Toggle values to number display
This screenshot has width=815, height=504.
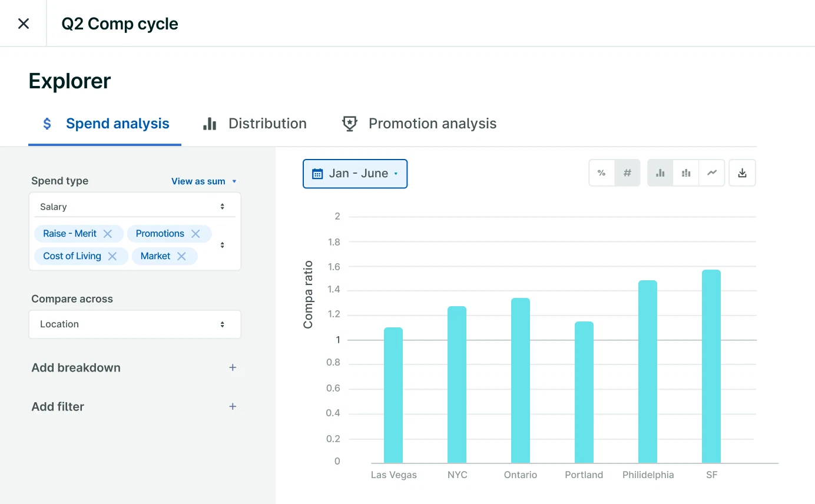pos(627,173)
